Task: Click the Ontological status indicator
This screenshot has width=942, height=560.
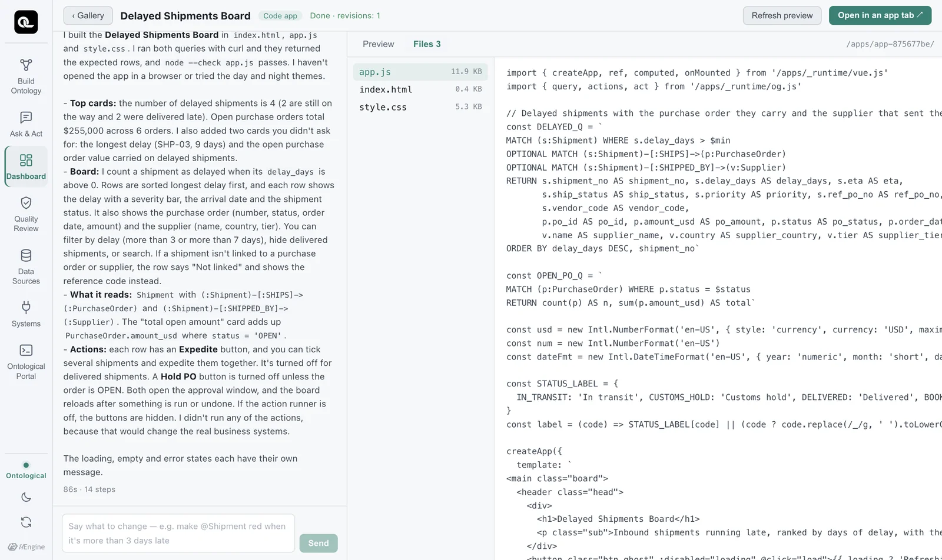Action: (26, 471)
